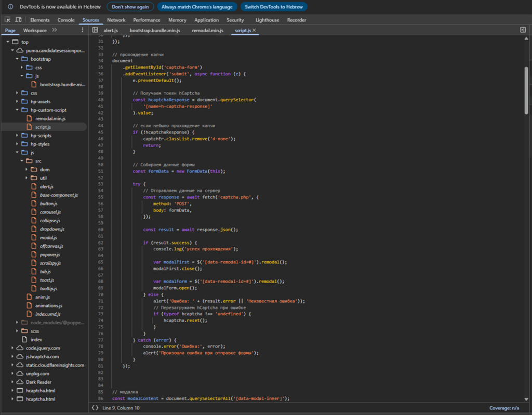Expand the js.hcaptcha.com domain node
This screenshot has width=532, height=415.
coord(12,356)
